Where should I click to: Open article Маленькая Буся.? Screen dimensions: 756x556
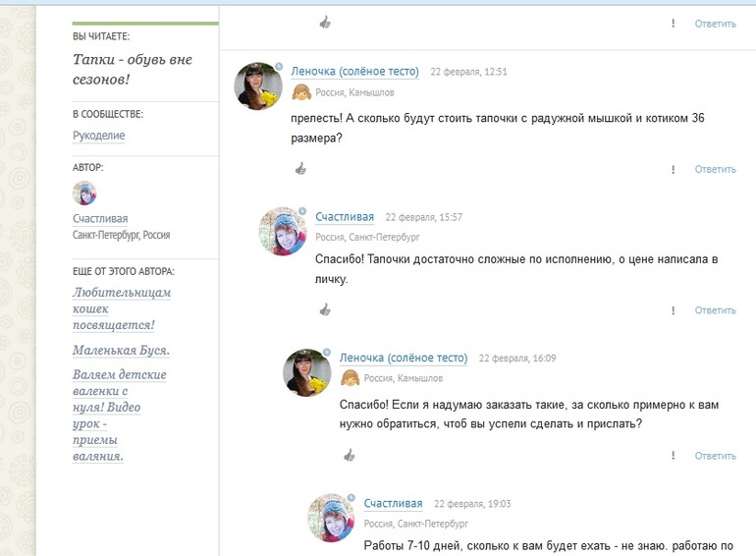pyautogui.click(x=121, y=350)
